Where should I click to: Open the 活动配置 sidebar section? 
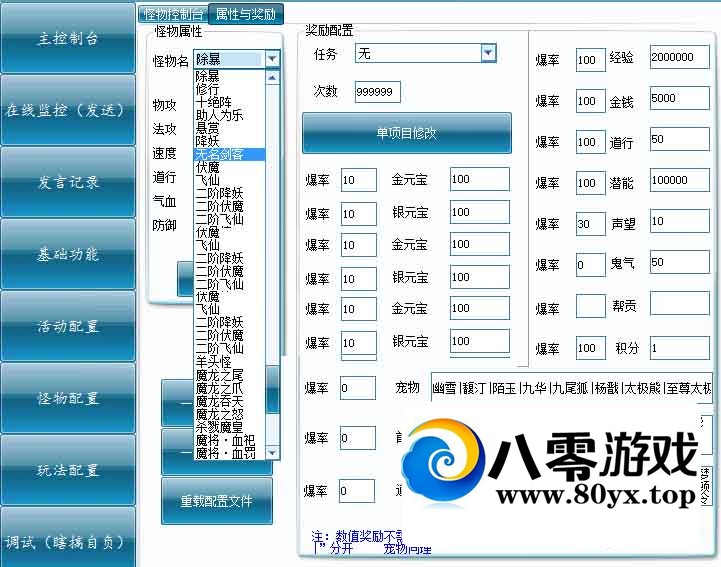click(68, 326)
